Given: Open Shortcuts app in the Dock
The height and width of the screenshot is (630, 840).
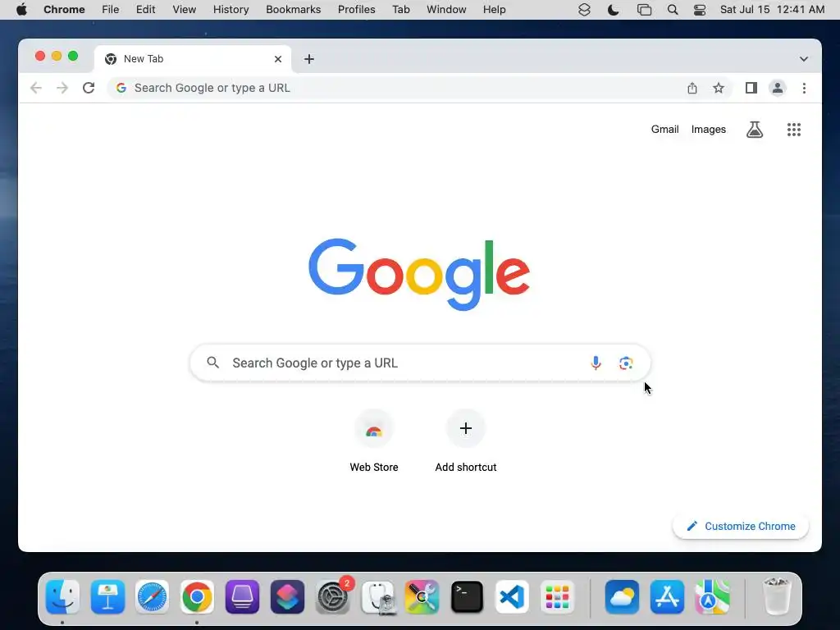Looking at the screenshot, I should [287, 596].
